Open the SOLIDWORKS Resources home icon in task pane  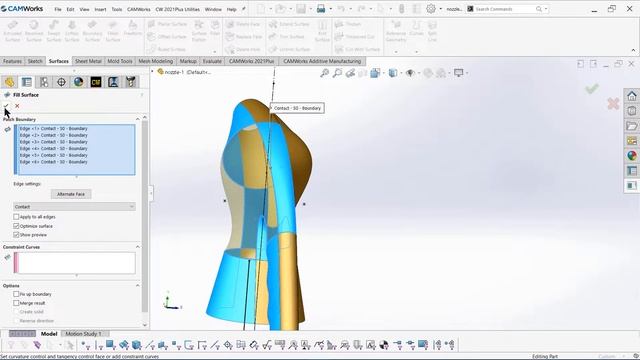point(632,96)
